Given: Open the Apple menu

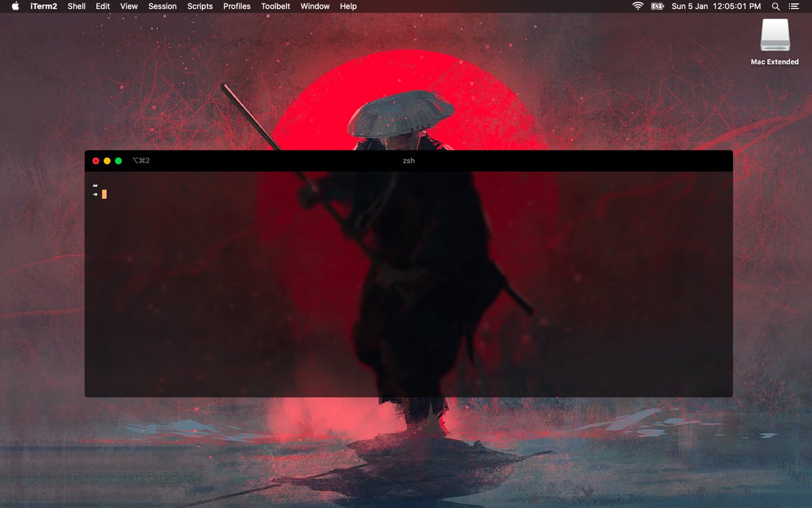Looking at the screenshot, I should pos(16,6).
